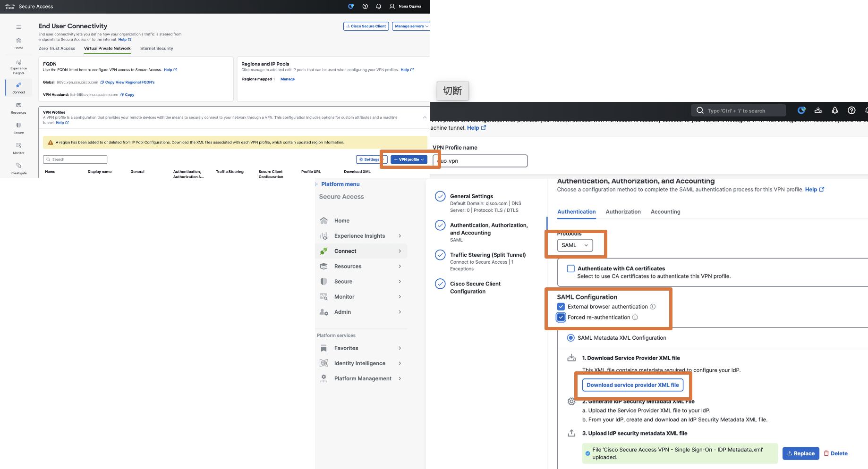Uncheck External browser authentication
This screenshot has height=469, width=868.
coord(561,307)
